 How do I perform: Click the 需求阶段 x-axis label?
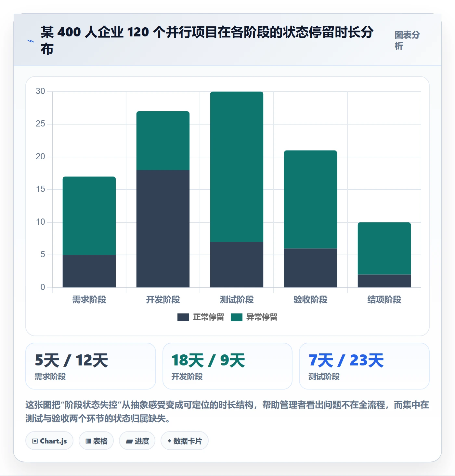[x=89, y=299]
